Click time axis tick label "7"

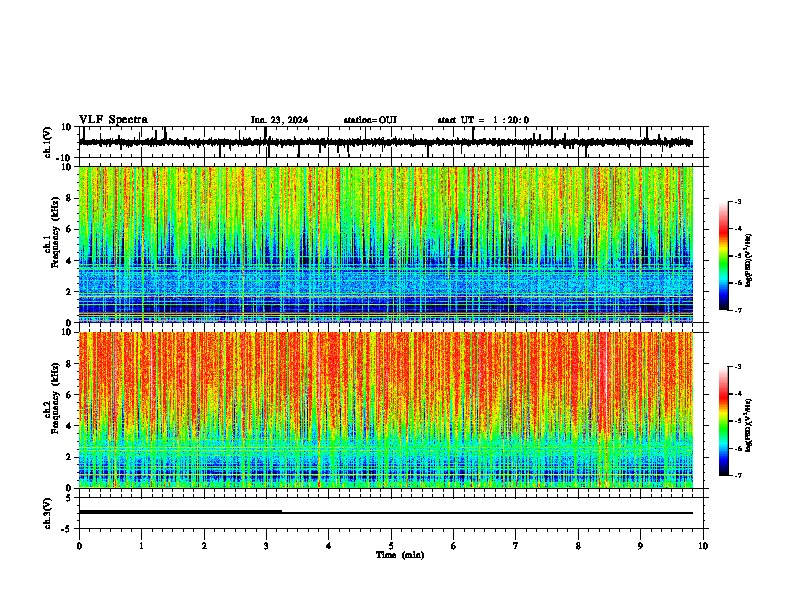pos(516,546)
